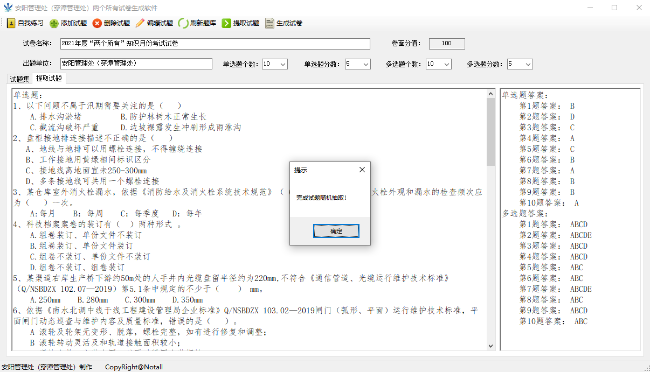Open the 单选题分值 score dropdown
The image size is (650, 372).
tap(366, 64)
